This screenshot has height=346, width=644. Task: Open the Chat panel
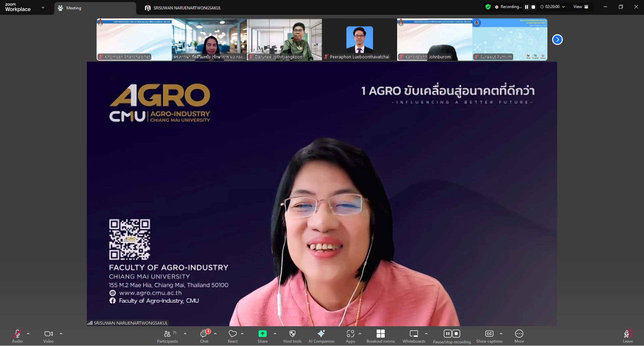204,336
